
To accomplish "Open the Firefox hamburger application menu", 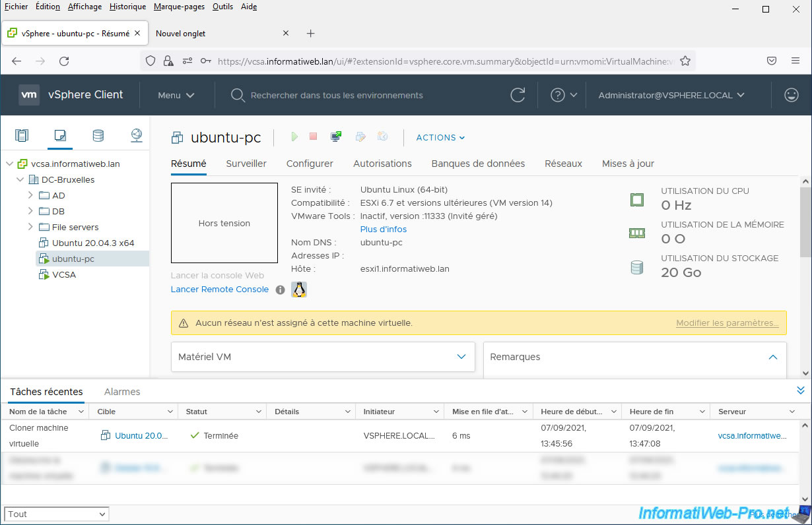I will click(x=795, y=61).
